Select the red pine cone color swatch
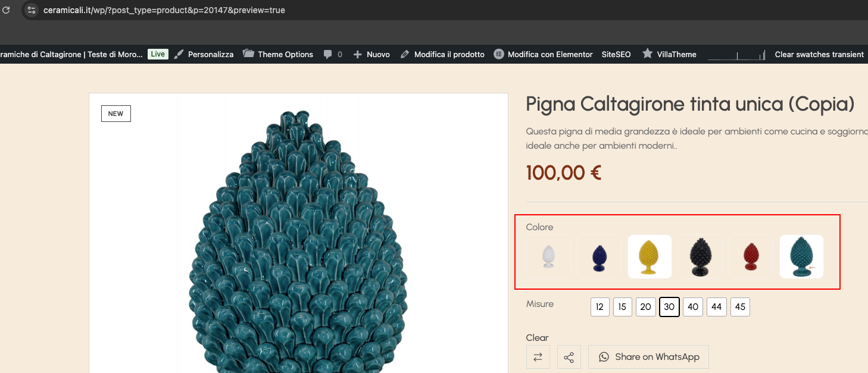The height and width of the screenshot is (373, 868). [x=751, y=256]
